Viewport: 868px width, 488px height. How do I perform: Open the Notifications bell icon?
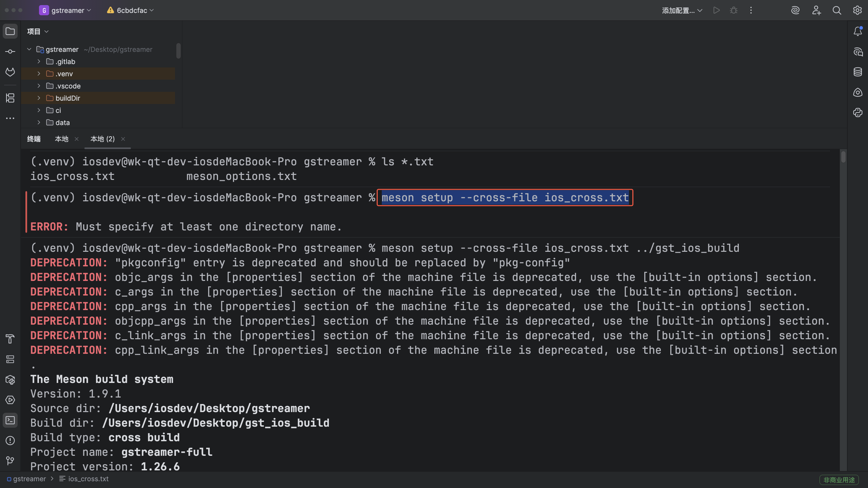(x=857, y=32)
